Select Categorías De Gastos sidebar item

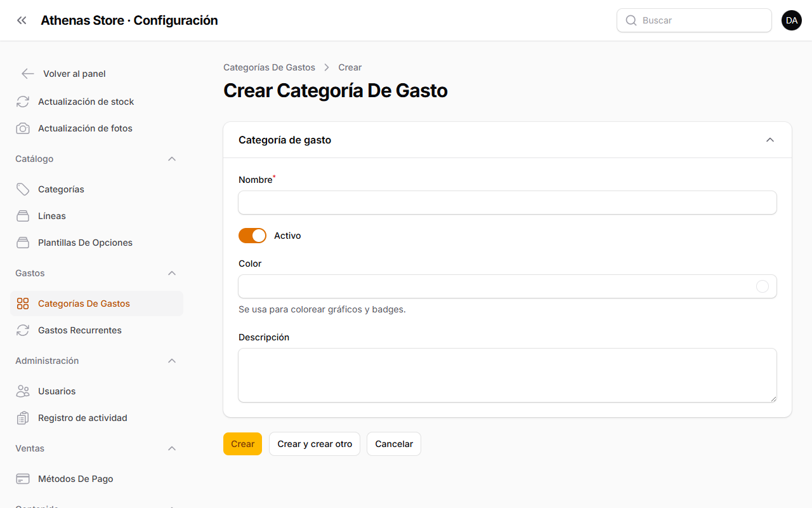point(96,304)
